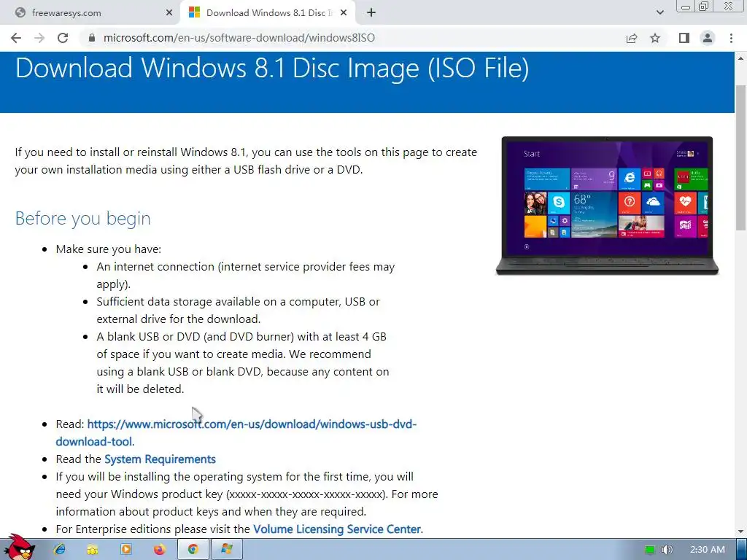Screen dimensions: 747x560
Task: Click the 'Make sure you have:' bullet text
Action: pos(109,249)
